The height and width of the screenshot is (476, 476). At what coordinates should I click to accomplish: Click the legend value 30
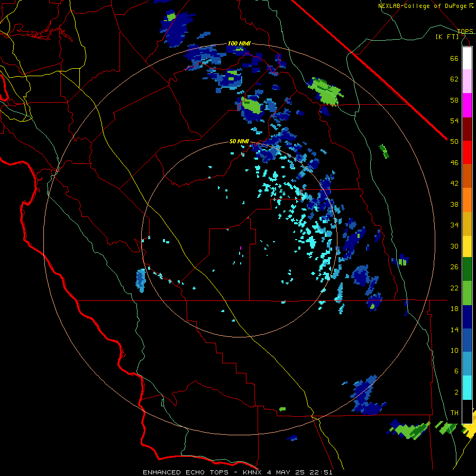(454, 246)
